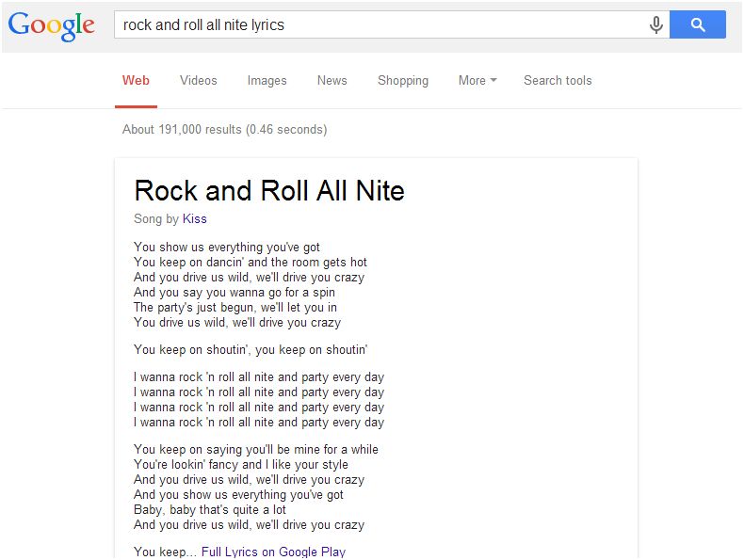The height and width of the screenshot is (560, 744).
Task: Click the Rock and Roll All Nite heading
Action: coord(269,191)
